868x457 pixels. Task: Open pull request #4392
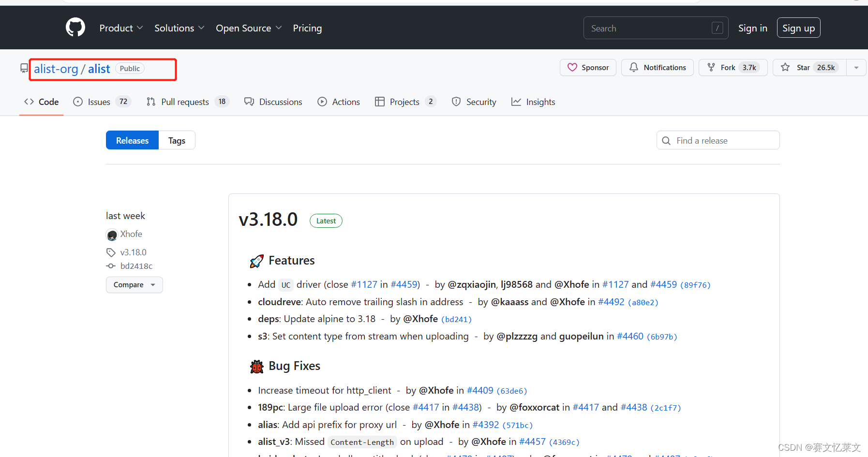[x=486, y=425]
